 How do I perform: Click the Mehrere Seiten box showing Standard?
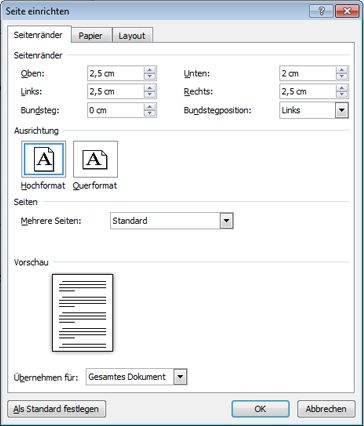point(172,221)
